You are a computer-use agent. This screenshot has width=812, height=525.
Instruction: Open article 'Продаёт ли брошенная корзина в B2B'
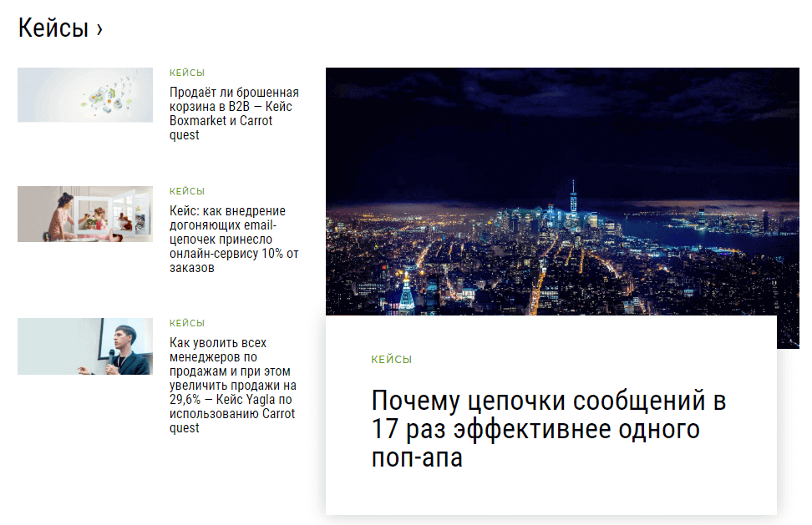tap(234, 114)
